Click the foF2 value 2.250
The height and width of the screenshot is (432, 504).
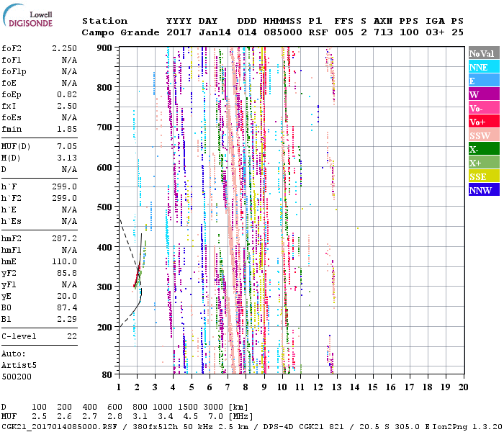[64, 48]
